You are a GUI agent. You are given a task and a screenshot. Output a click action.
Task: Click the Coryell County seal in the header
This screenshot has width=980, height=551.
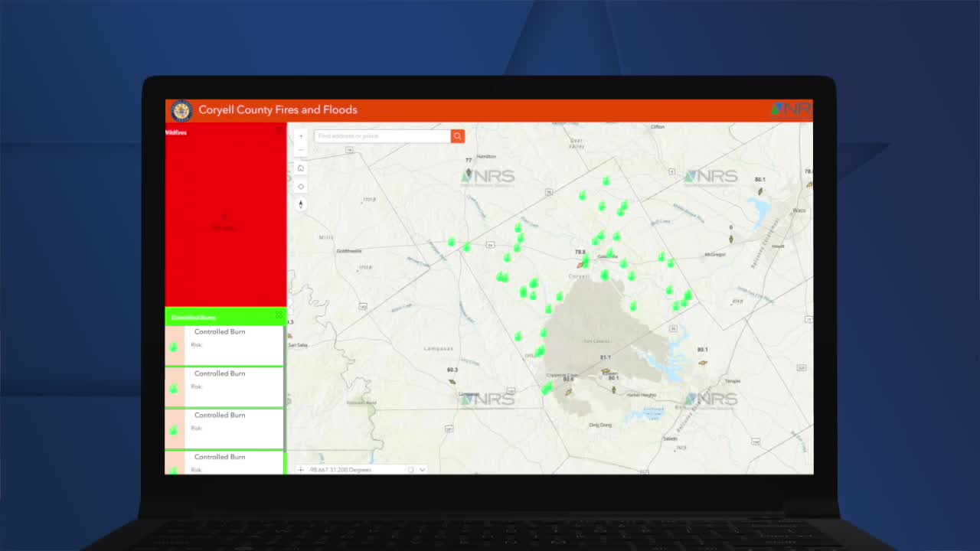point(181,110)
